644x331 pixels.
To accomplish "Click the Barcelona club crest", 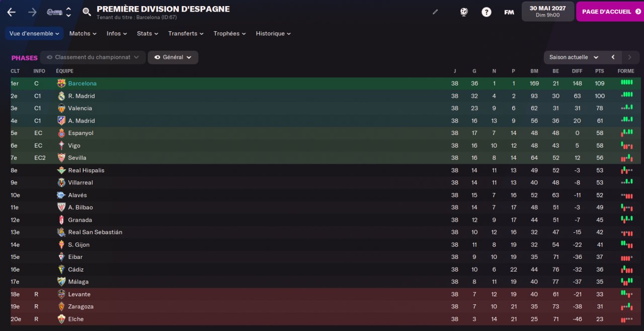I will [x=61, y=84].
